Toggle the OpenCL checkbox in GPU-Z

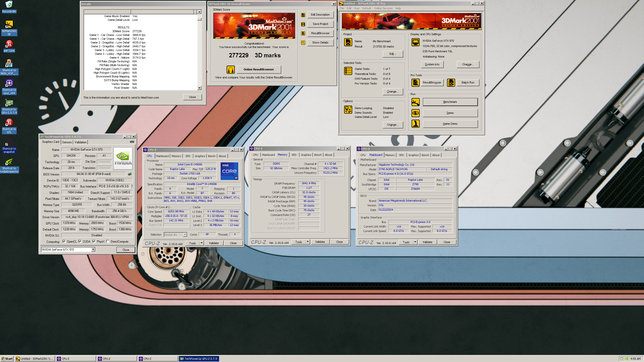click(64, 242)
